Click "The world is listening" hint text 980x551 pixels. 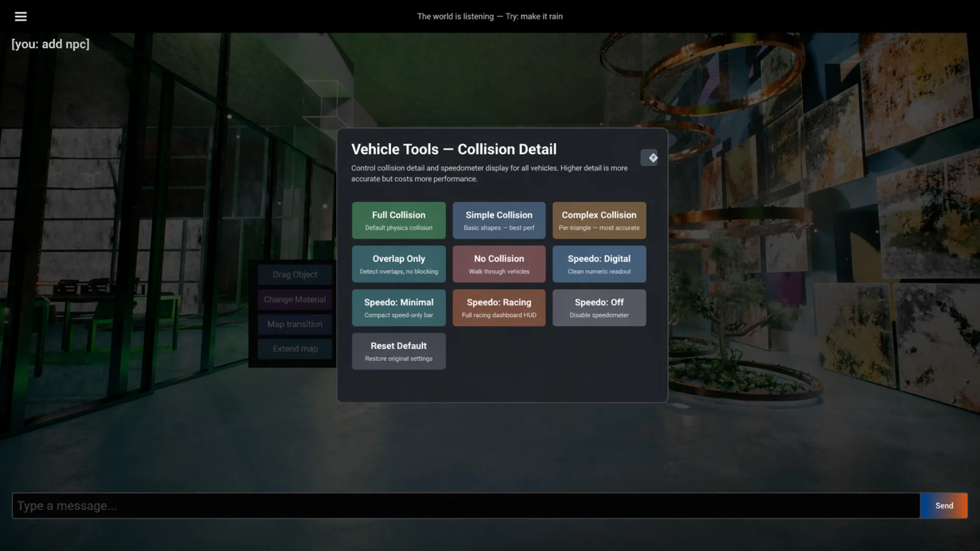click(x=489, y=16)
